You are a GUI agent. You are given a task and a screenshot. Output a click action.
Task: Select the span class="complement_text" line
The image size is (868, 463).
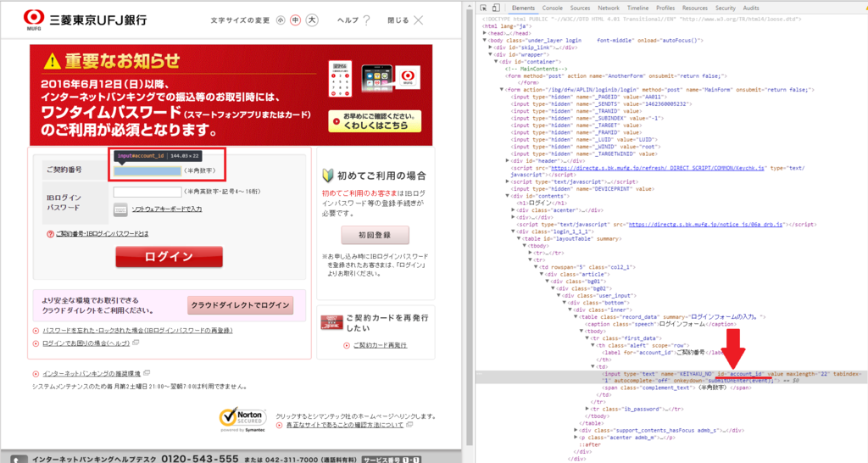pyautogui.click(x=676, y=388)
